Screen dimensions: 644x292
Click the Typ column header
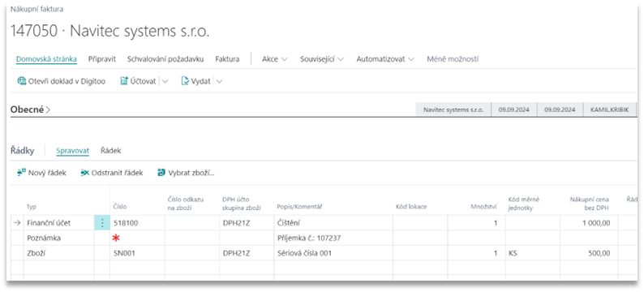point(32,207)
